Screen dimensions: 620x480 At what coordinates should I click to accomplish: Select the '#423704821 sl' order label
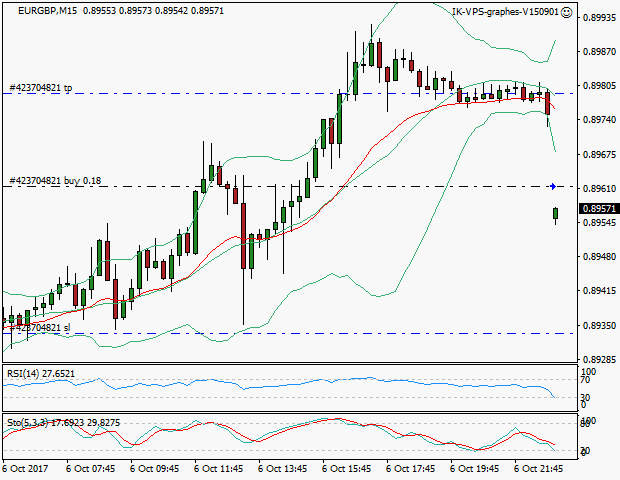40,327
